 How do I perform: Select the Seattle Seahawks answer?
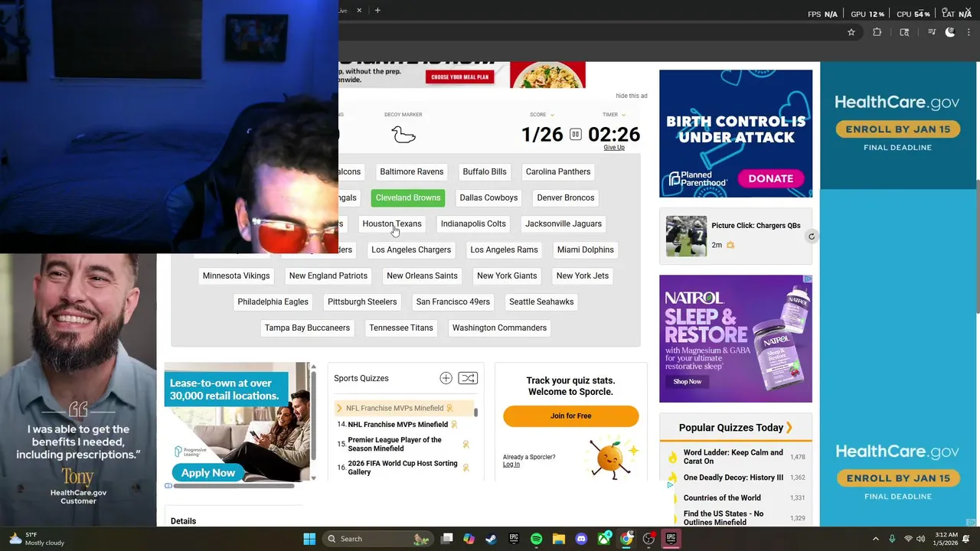coord(541,302)
